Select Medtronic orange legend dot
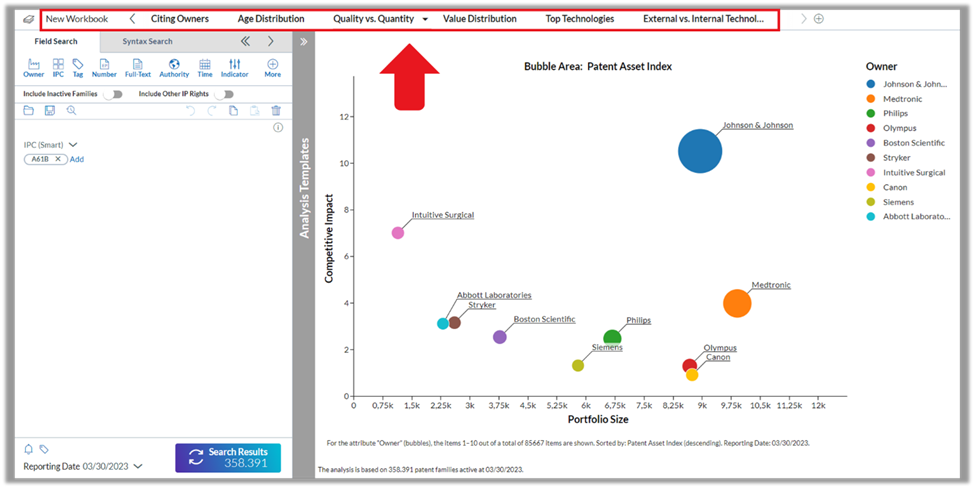 coord(871,99)
